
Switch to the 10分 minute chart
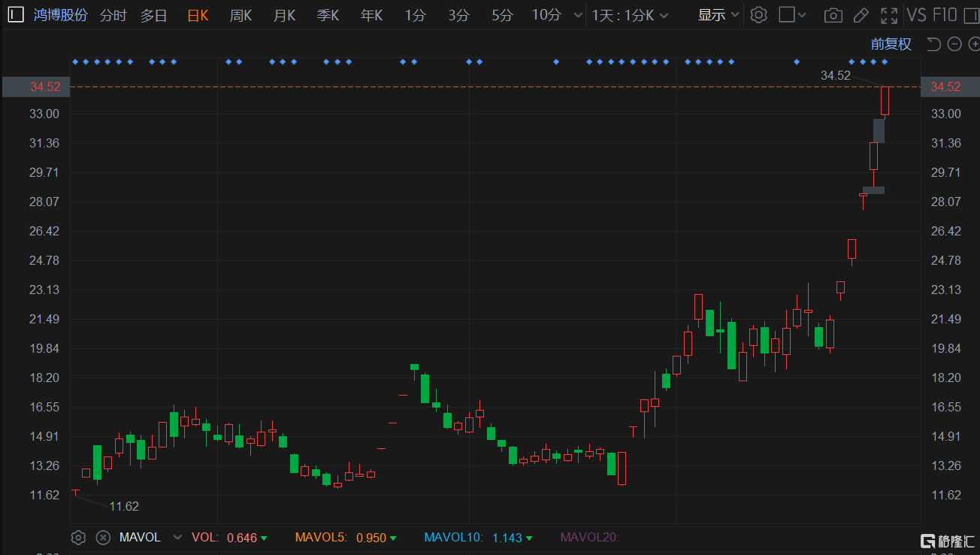tap(546, 15)
